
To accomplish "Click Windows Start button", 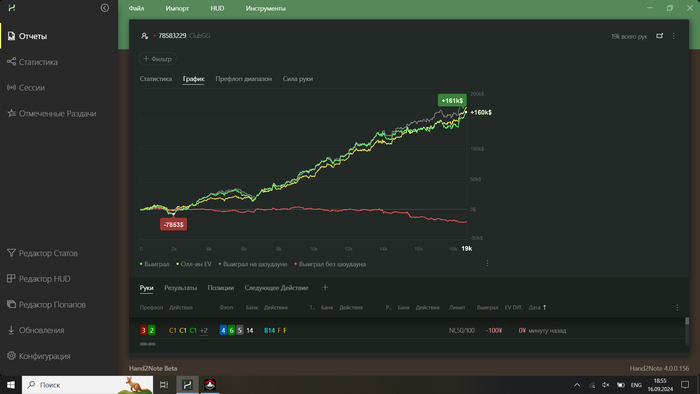I will tap(11, 385).
